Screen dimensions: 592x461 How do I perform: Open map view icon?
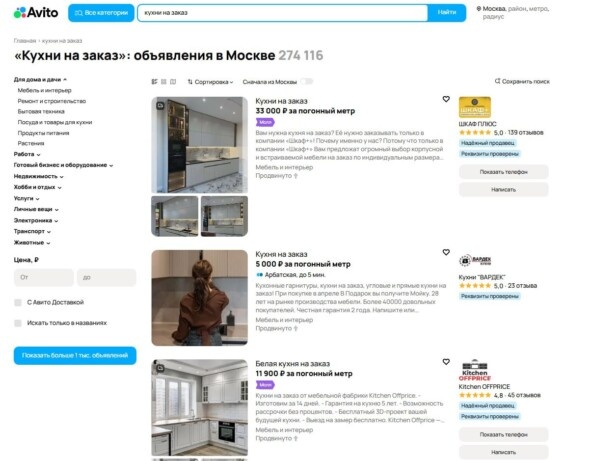173,82
